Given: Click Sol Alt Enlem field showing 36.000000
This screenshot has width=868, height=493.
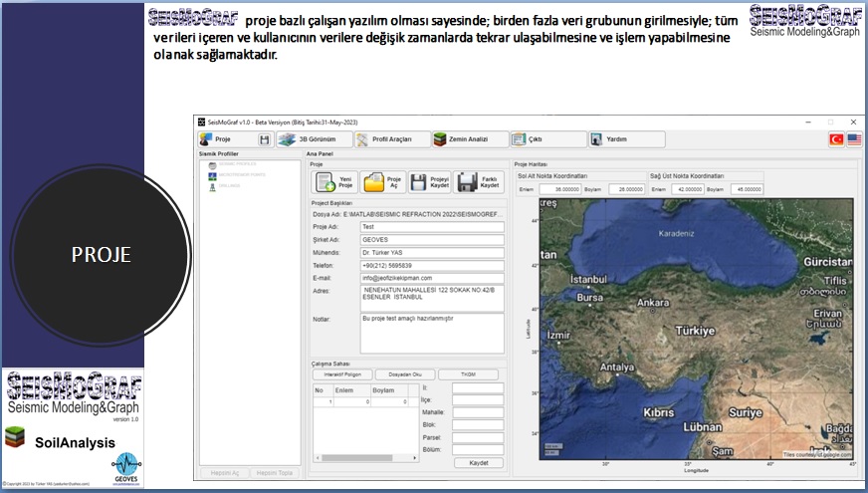Looking at the screenshot, I should click(560, 189).
